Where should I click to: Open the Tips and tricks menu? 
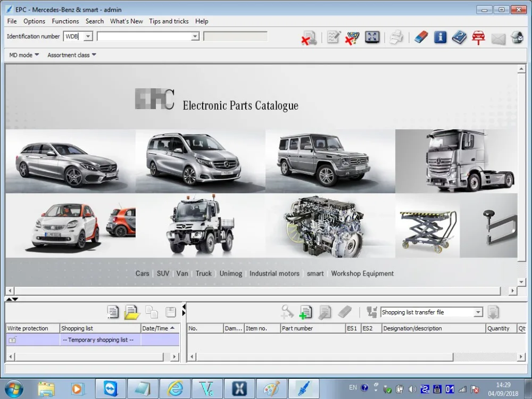(x=169, y=21)
